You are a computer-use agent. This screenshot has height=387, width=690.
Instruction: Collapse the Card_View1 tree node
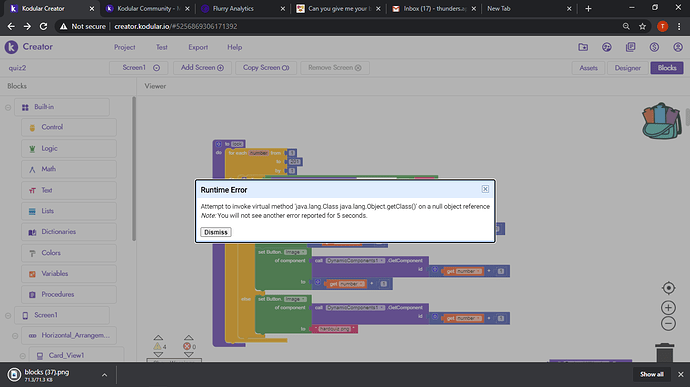point(22,356)
